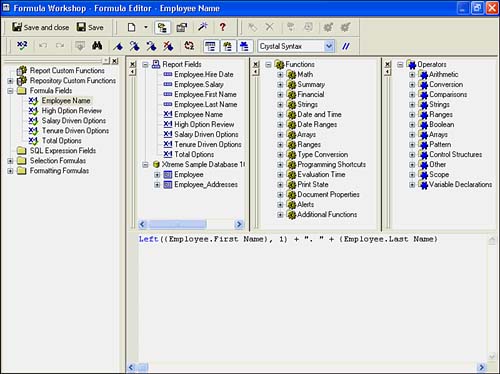Select the Additional Functions folder
This screenshot has height=374, width=500.
tap(327, 214)
